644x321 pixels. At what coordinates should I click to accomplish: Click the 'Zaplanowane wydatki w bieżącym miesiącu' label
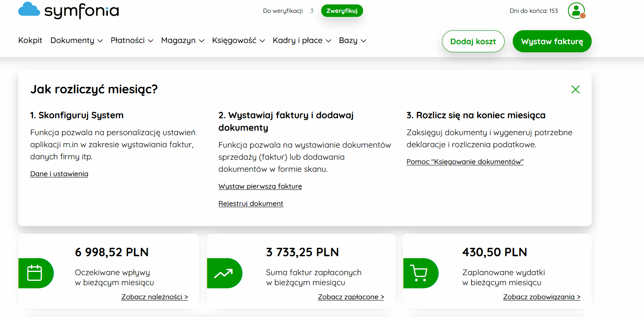click(504, 278)
